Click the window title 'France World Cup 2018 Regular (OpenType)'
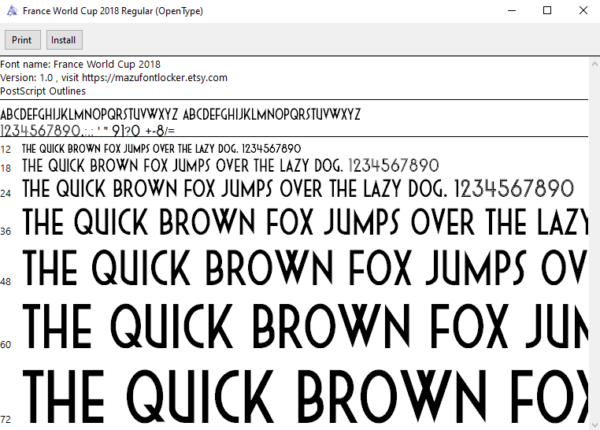Screen dimensions: 600x430 pos(113,11)
